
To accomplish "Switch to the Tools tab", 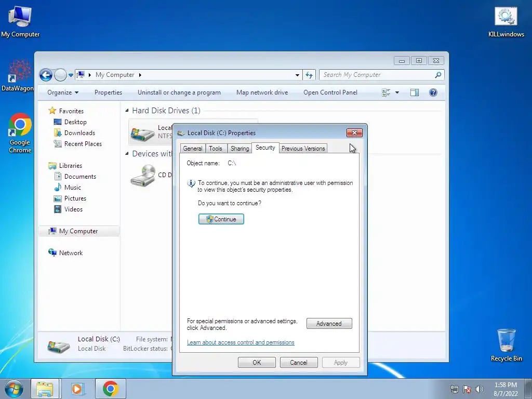I will (216, 148).
